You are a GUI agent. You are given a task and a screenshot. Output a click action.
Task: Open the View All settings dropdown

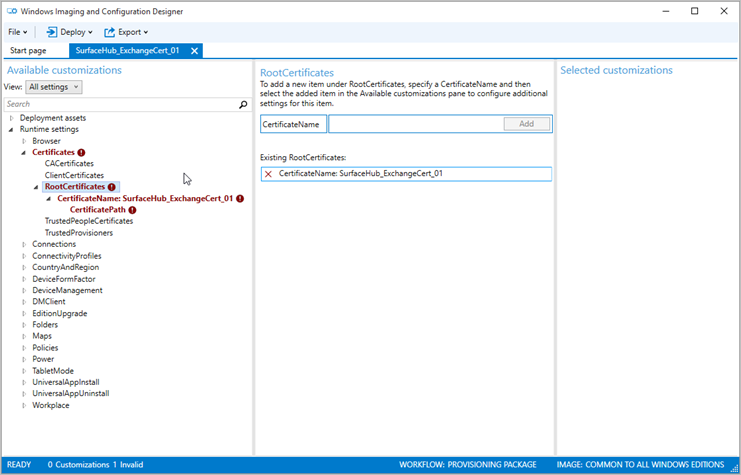pyautogui.click(x=53, y=87)
